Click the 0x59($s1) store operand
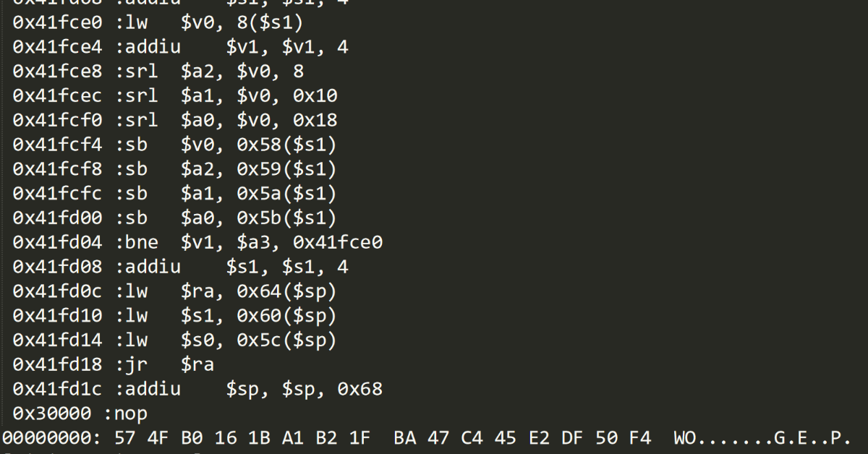Screen dimensions: 868x454 click(286, 170)
